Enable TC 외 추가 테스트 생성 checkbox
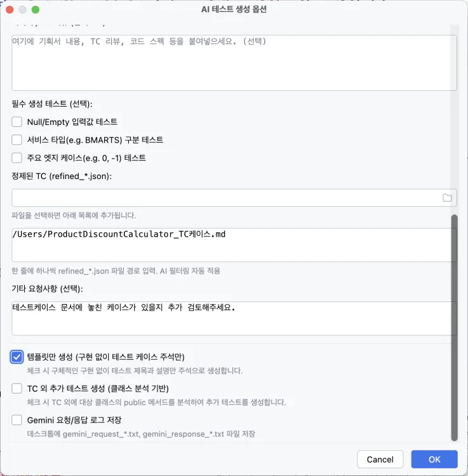The image size is (468, 476). click(17, 388)
